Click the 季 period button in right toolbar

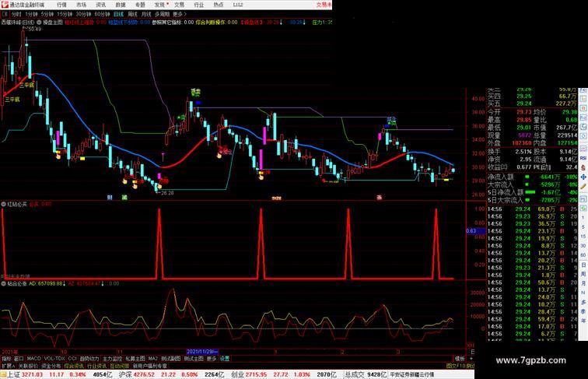[583, 311]
